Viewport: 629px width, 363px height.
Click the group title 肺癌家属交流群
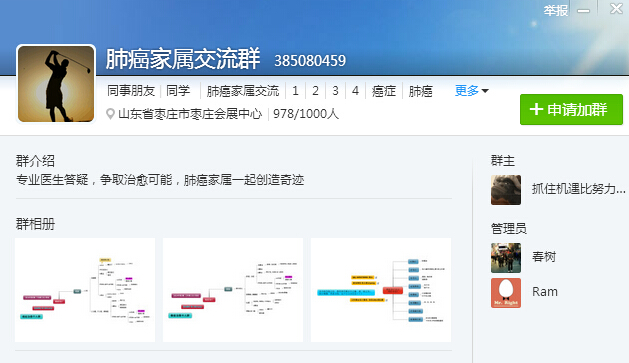pos(183,59)
